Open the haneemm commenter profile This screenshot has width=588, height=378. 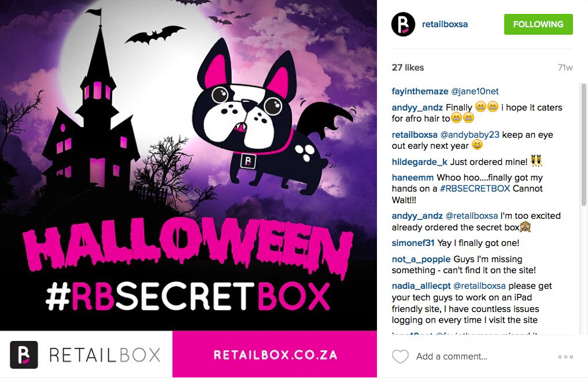412,178
